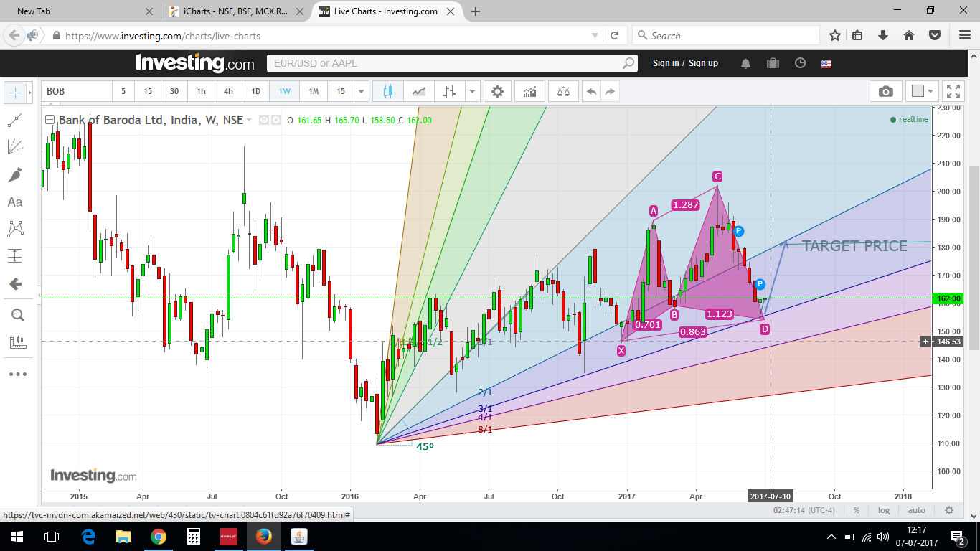Open the three-dots more tools menu
Screen dimensions: 980x551
pos(17,374)
